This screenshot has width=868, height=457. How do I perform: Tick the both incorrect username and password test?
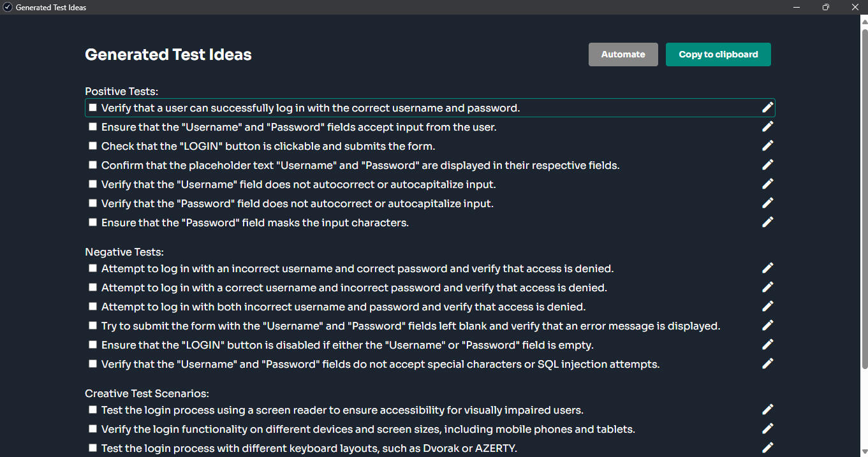pos(93,307)
